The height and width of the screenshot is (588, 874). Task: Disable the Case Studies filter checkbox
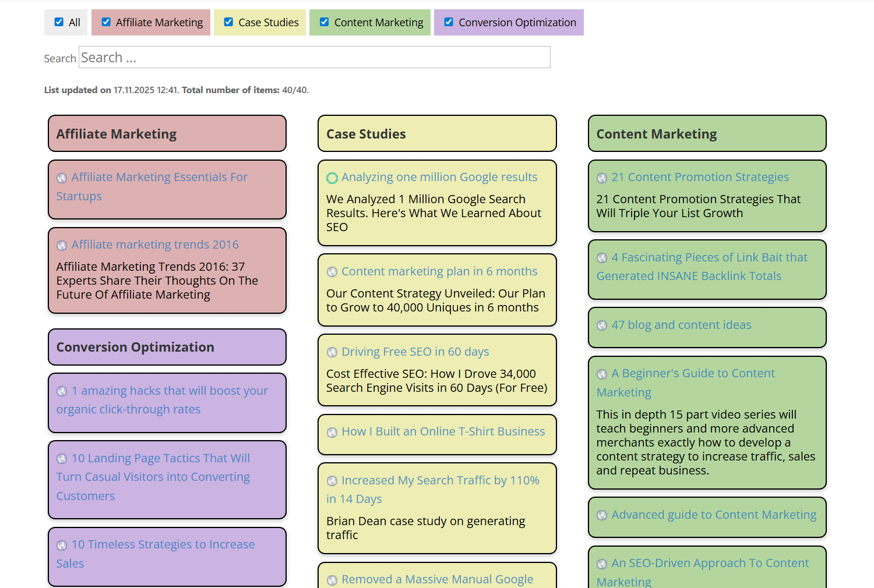coord(228,22)
